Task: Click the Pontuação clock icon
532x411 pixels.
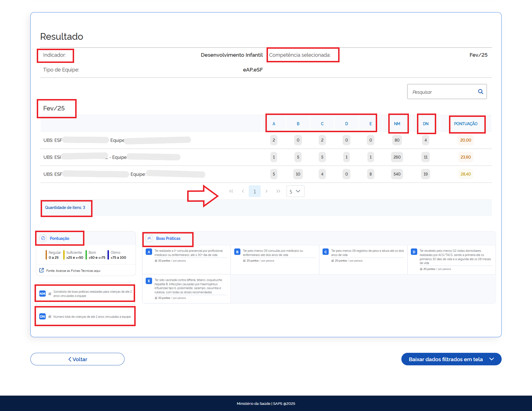Action: (43, 238)
